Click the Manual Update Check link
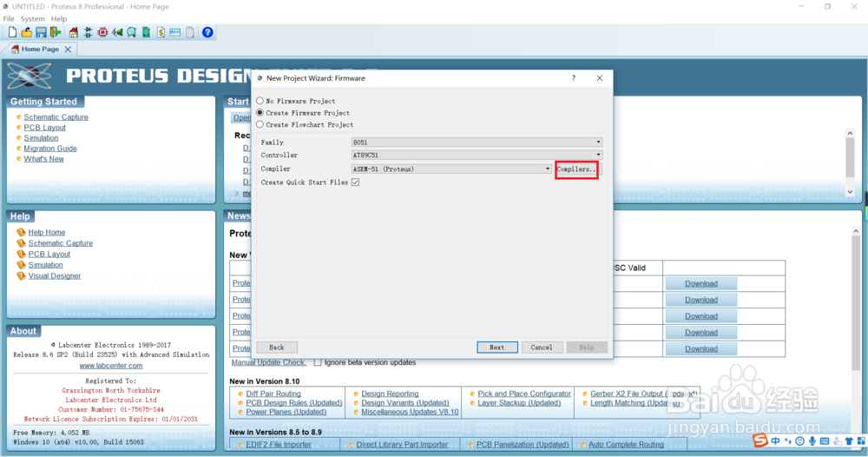Screen dimensions: 868x457 coord(269,362)
